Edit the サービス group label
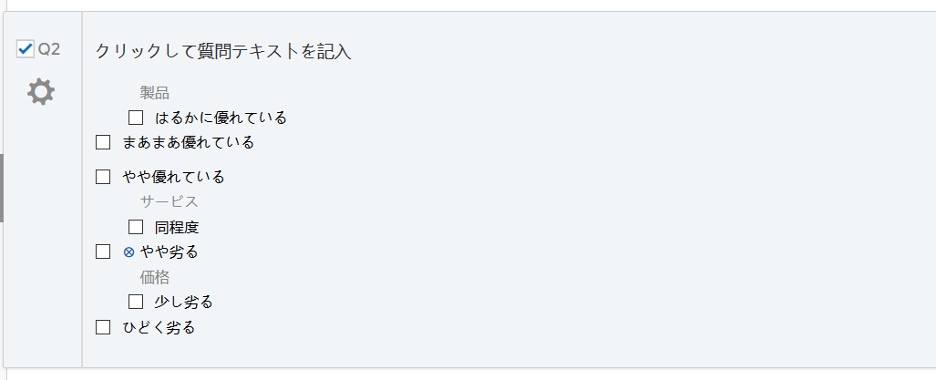936x380 pixels. point(169,202)
